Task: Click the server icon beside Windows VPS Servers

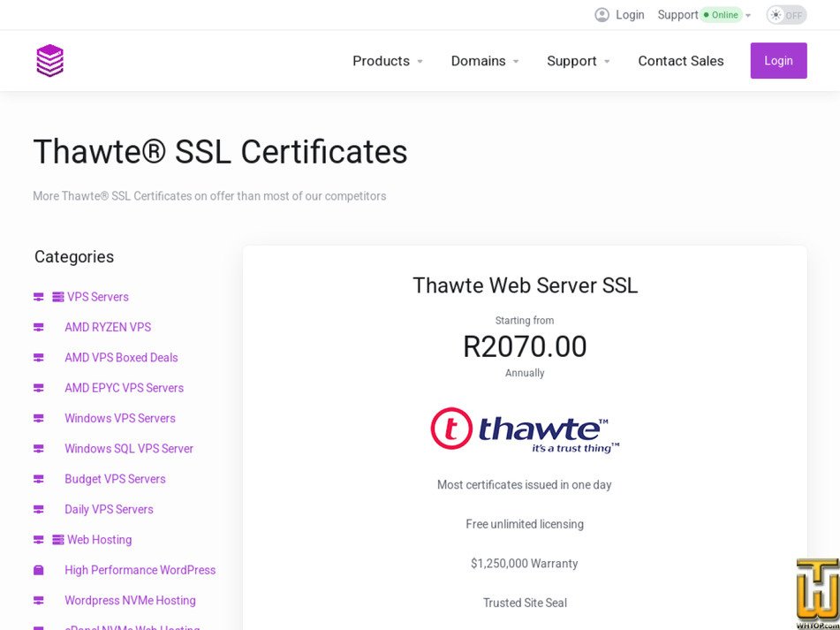Action: (x=39, y=419)
